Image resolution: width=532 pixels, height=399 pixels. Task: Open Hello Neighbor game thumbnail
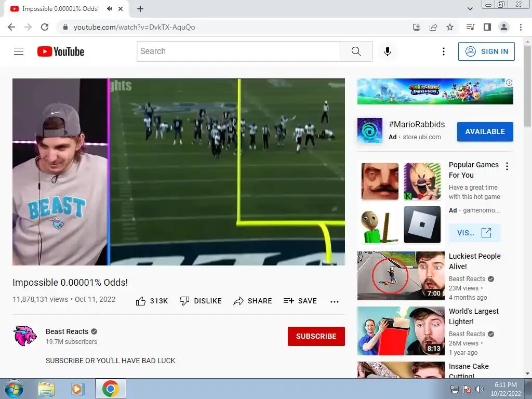(x=380, y=181)
